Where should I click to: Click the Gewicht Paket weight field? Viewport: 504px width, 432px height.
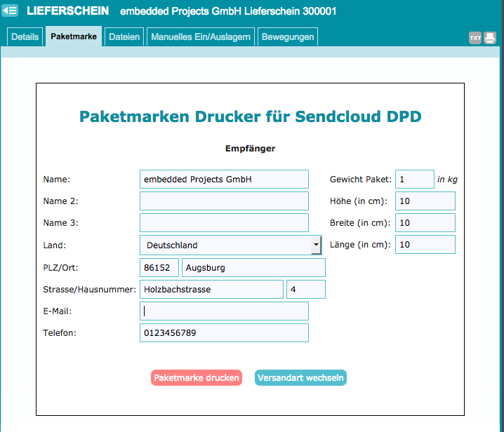point(414,180)
